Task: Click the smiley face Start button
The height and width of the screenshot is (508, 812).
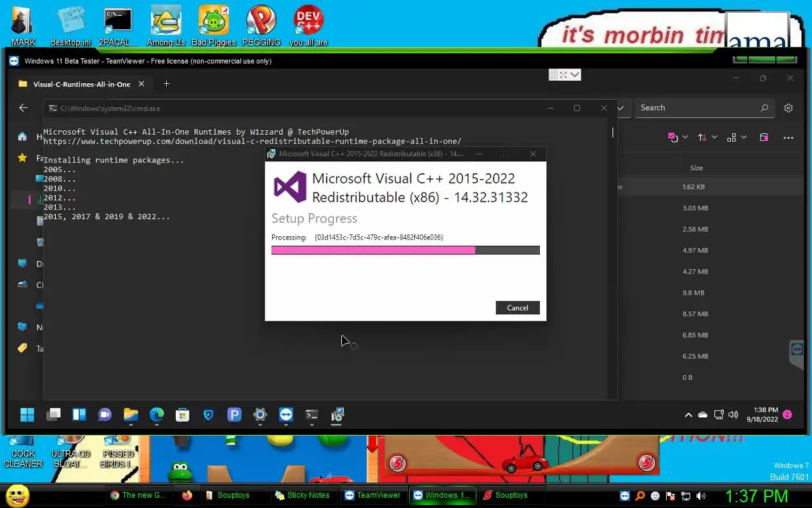Action: pos(17,495)
